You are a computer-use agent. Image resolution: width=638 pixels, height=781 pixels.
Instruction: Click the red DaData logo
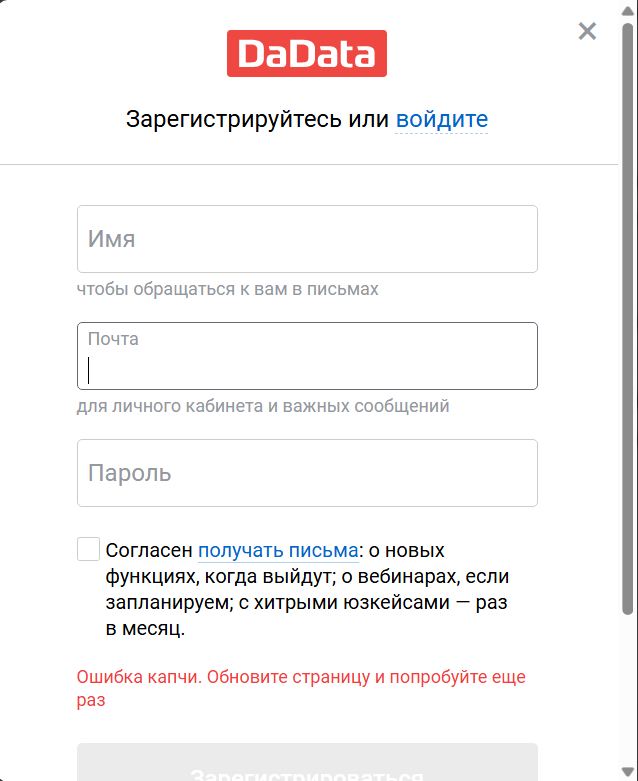point(307,53)
